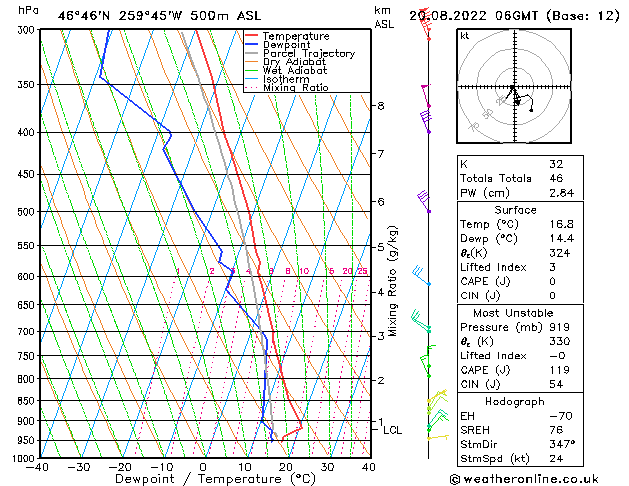Viewport: 629px width, 486px height.
Task: Click the '0' temperature axis label
Action: [203, 467]
